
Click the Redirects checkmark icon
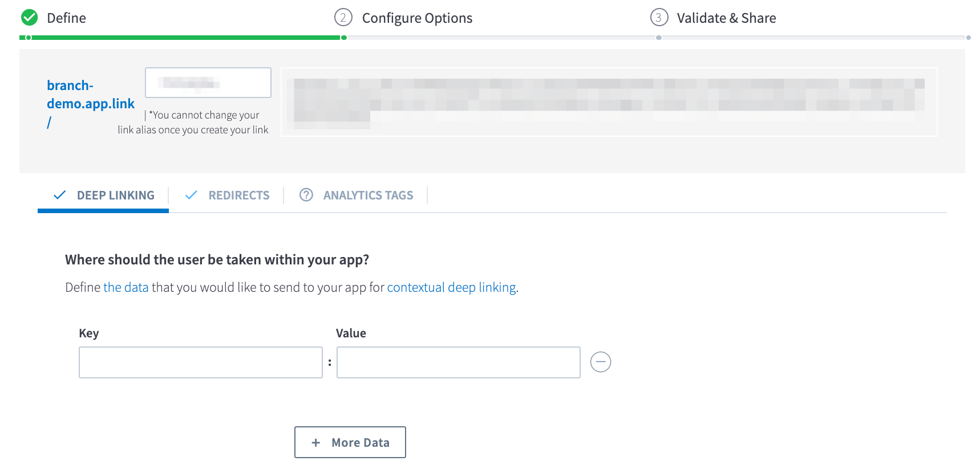(x=191, y=195)
